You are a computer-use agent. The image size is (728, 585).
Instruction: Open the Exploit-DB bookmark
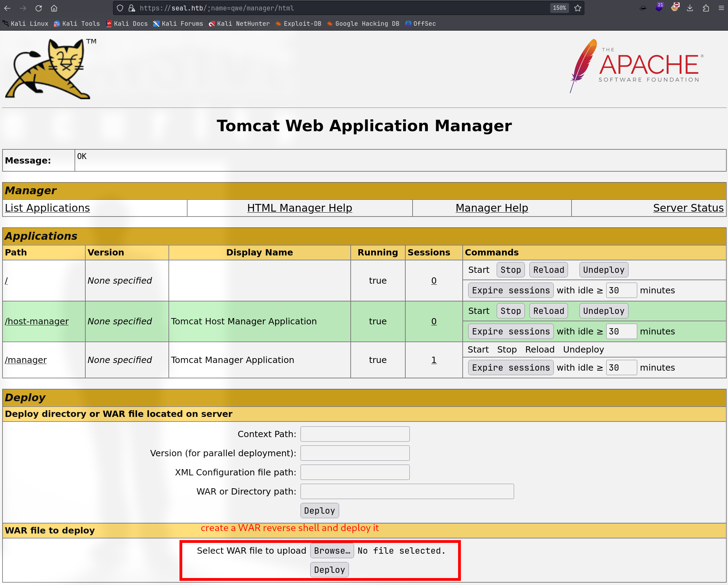point(298,24)
